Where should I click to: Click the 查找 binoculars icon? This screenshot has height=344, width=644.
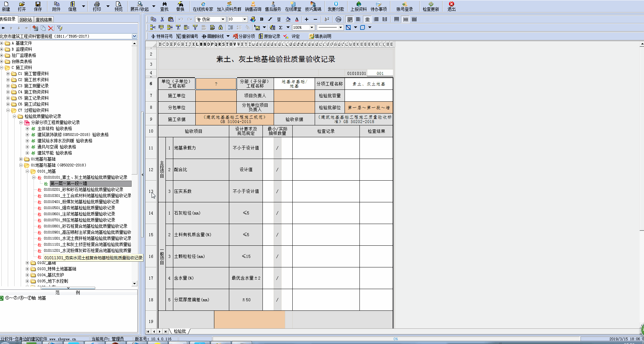(x=164, y=6)
